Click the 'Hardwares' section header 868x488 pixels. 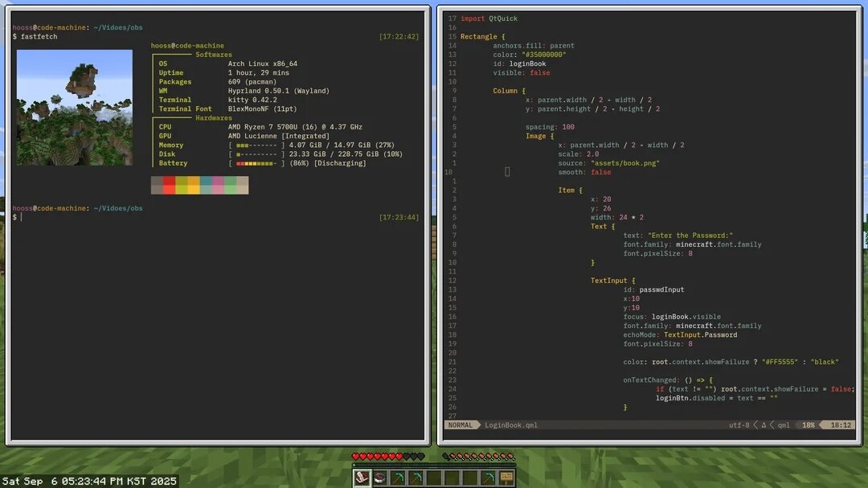pyautogui.click(x=214, y=118)
